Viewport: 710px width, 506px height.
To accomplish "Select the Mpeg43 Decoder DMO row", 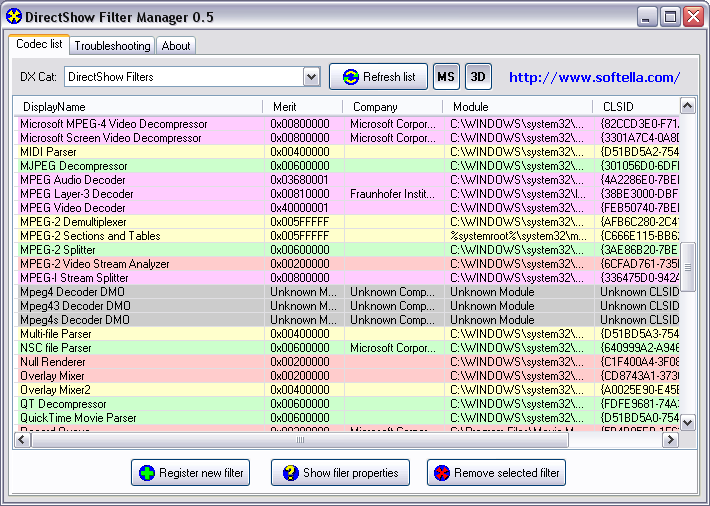I will tap(349, 306).
